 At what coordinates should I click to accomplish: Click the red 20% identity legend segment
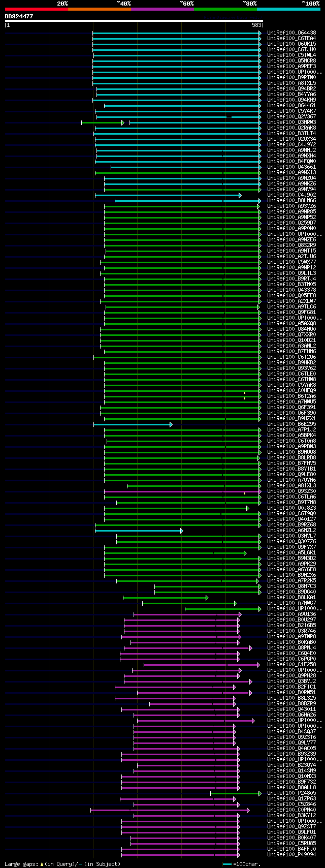[x=37, y=9]
